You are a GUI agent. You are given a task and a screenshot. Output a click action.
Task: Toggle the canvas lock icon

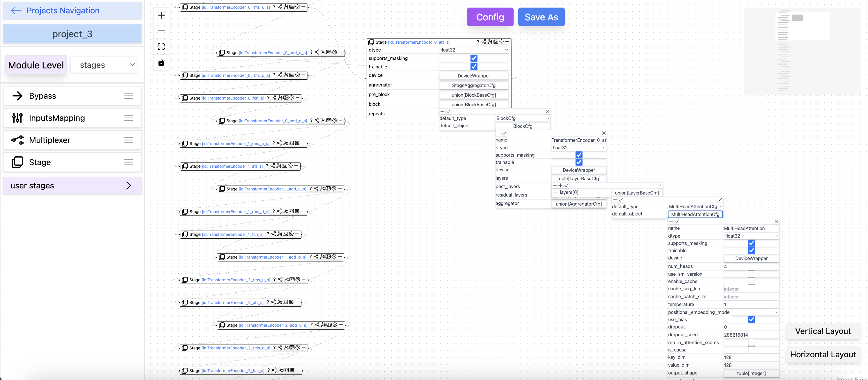pyautogui.click(x=161, y=63)
